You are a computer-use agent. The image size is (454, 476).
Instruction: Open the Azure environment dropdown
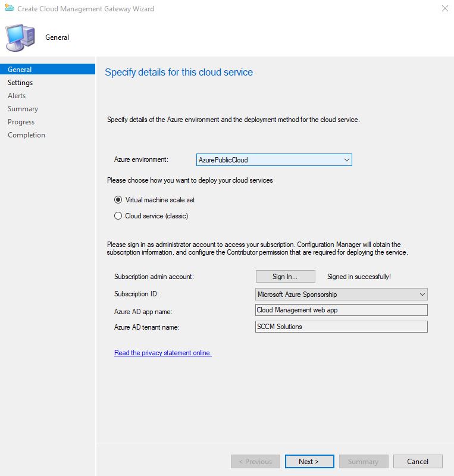[x=274, y=160]
